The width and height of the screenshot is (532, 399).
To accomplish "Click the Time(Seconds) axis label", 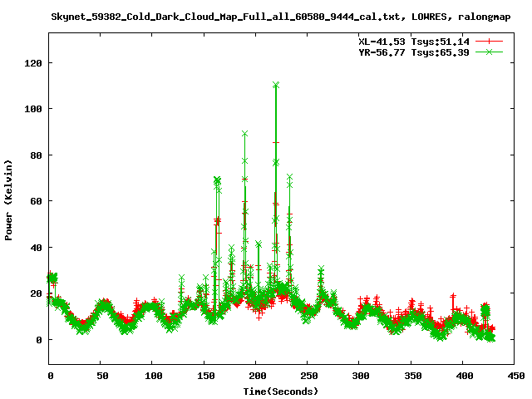I will coord(281,392).
